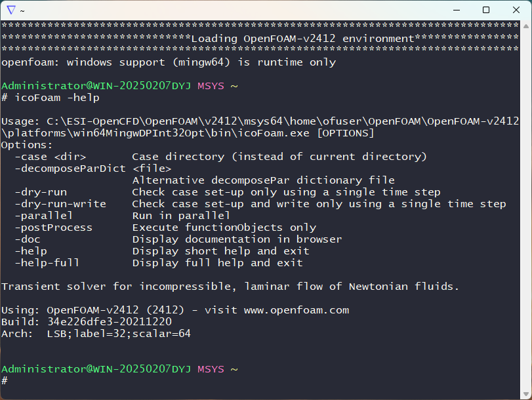Click the scrollbar up arrow
Screen dimensions: 532x400
[x=526, y=26]
